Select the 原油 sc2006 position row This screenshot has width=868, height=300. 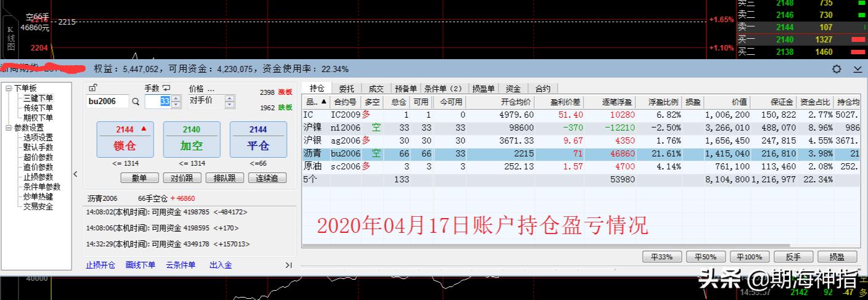[x=581, y=166]
